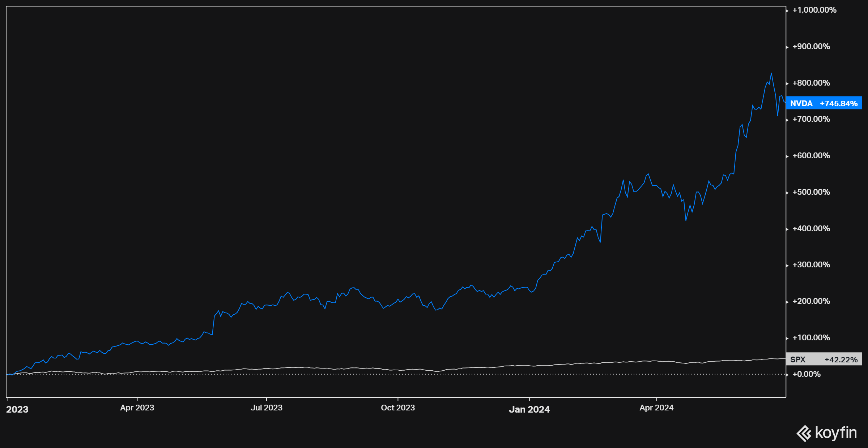Click the SPX +42.22% price label

(x=824, y=359)
